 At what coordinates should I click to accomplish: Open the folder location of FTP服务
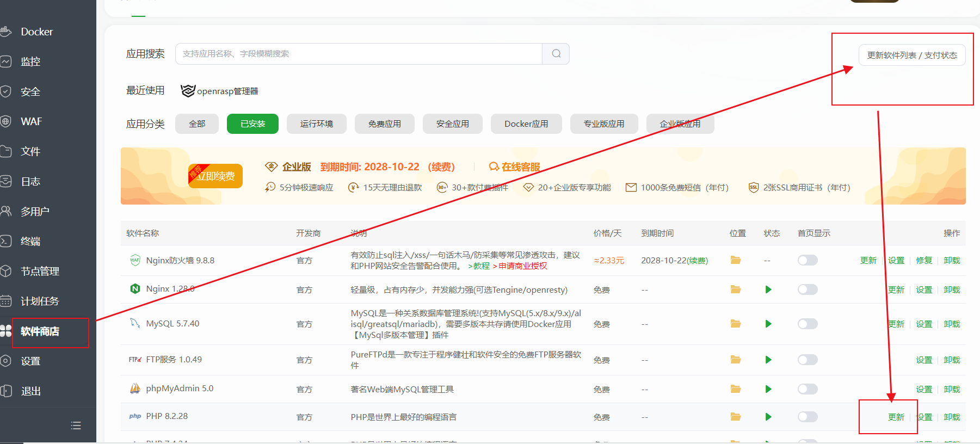tap(736, 360)
